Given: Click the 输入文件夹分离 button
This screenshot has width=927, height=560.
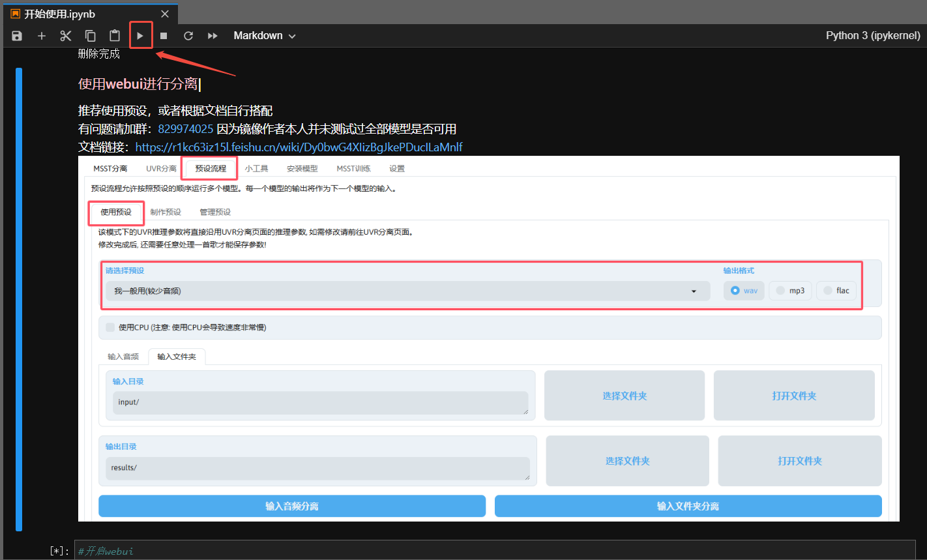Looking at the screenshot, I should click(688, 506).
